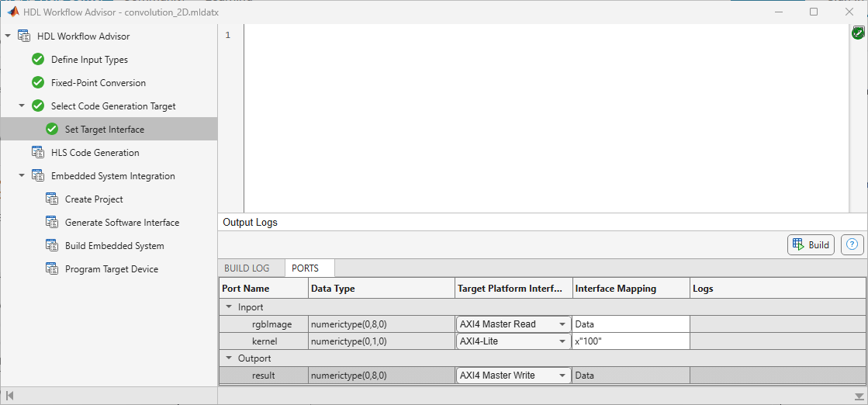Select the result port name cell

pyautogui.click(x=264, y=376)
